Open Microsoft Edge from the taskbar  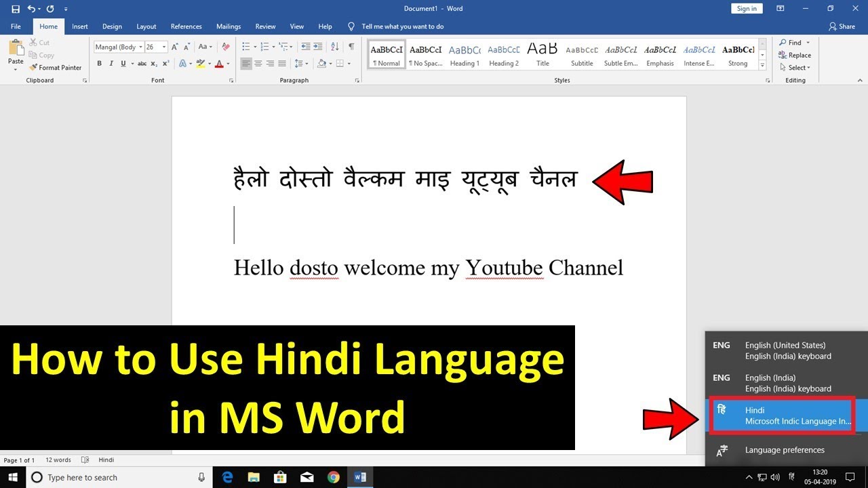227,477
